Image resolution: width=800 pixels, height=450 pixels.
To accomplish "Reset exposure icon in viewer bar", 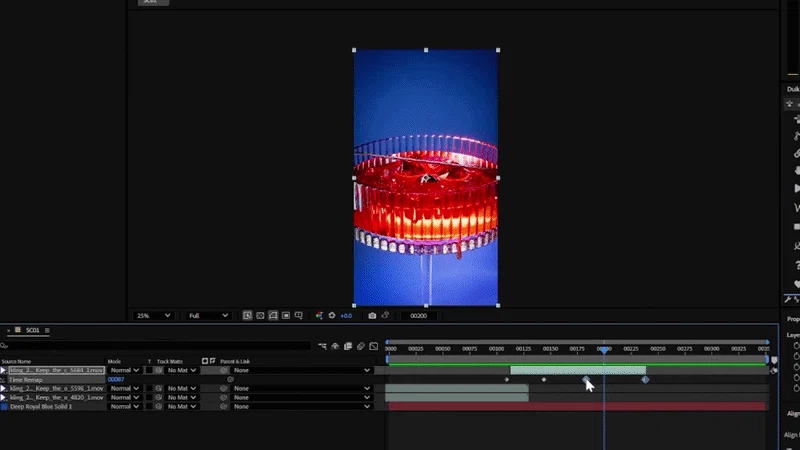I will (332, 315).
